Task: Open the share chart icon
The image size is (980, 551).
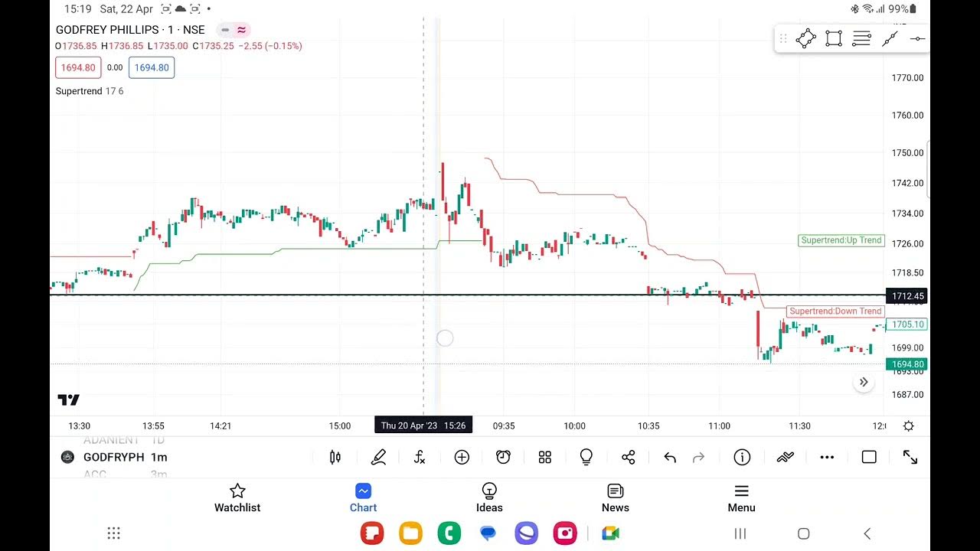Action: tap(629, 458)
